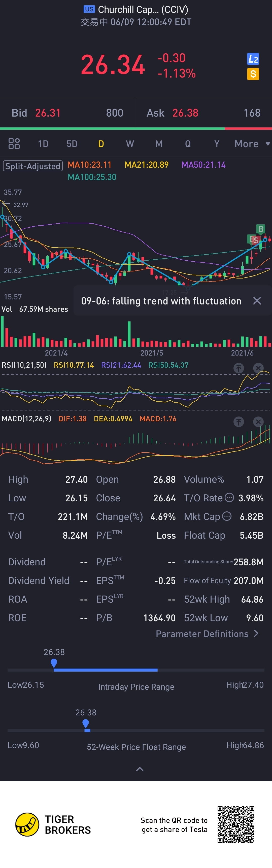Click the RSI(10,21,50) settings label

point(24,365)
